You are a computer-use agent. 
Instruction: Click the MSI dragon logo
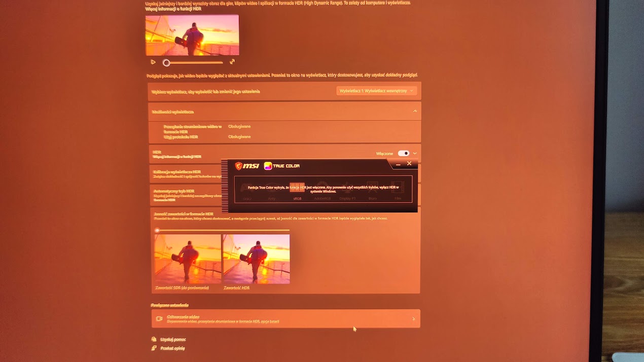coord(239,166)
